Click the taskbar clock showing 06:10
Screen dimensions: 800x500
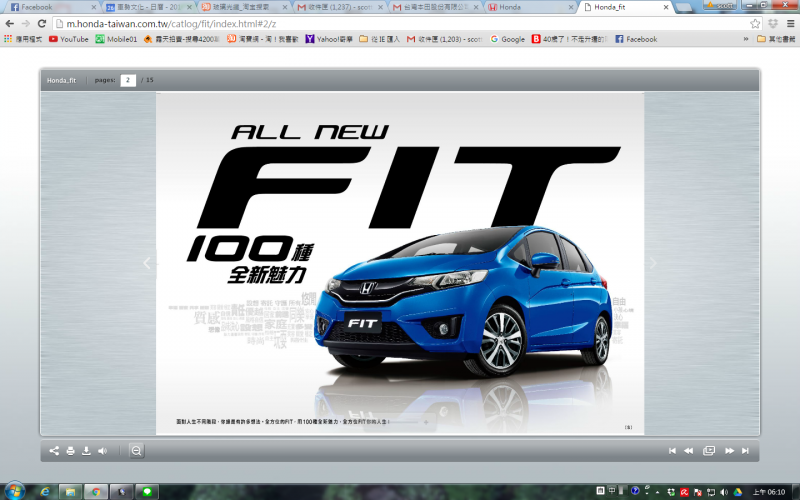coord(769,492)
